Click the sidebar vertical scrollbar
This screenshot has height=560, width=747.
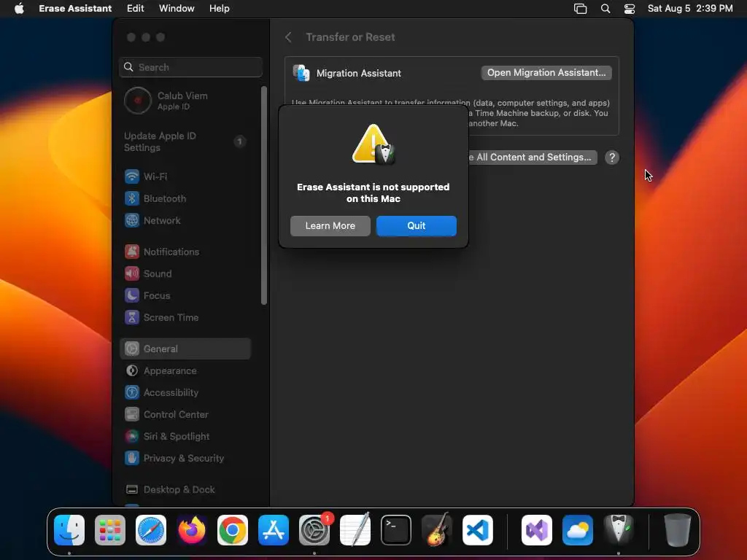click(264, 195)
